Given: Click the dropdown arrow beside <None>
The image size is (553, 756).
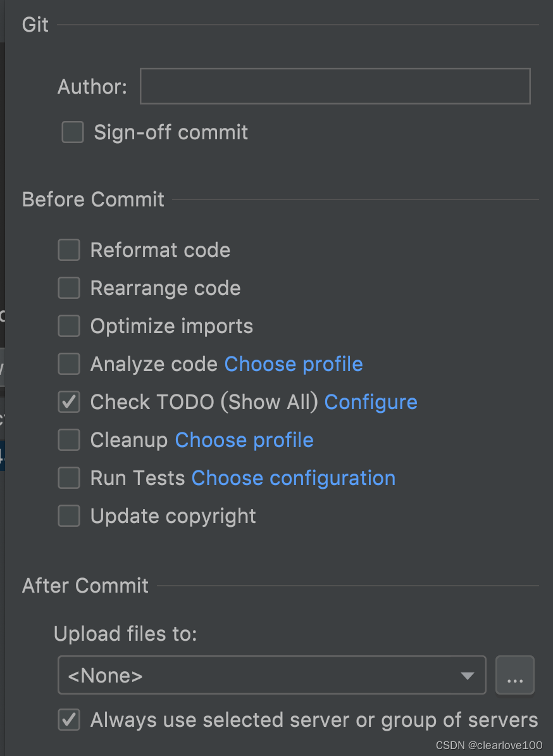Looking at the screenshot, I should [468, 676].
